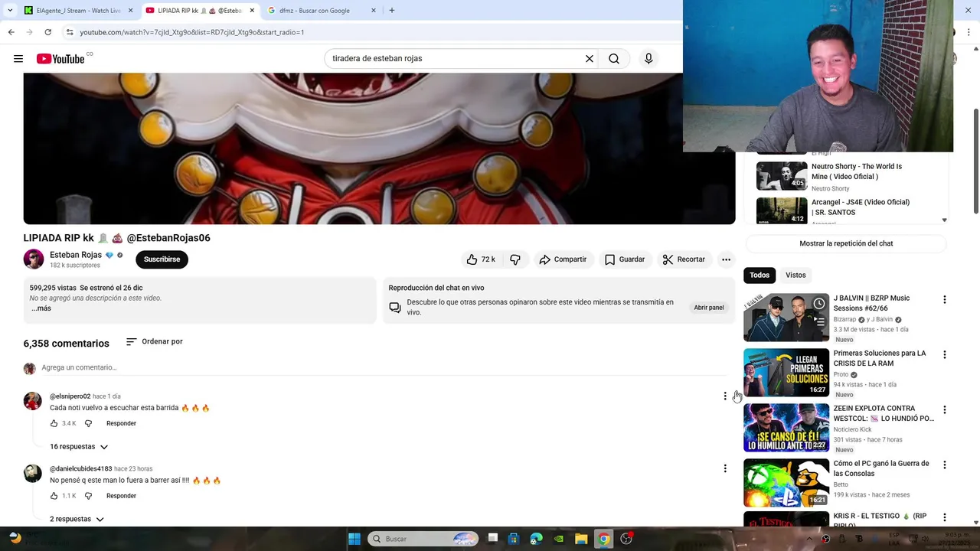The image size is (980, 551).
Task: Start voice search with microphone
Action: pos(648,59)
